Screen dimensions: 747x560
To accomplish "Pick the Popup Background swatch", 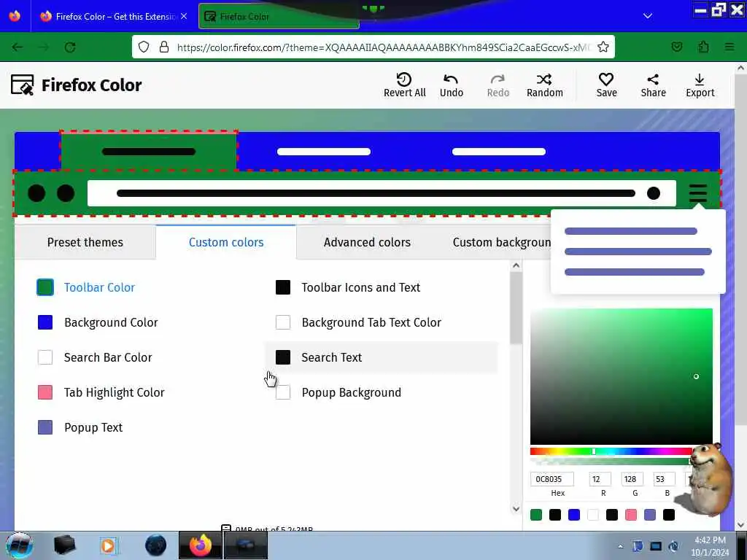I will coord(283,392).
